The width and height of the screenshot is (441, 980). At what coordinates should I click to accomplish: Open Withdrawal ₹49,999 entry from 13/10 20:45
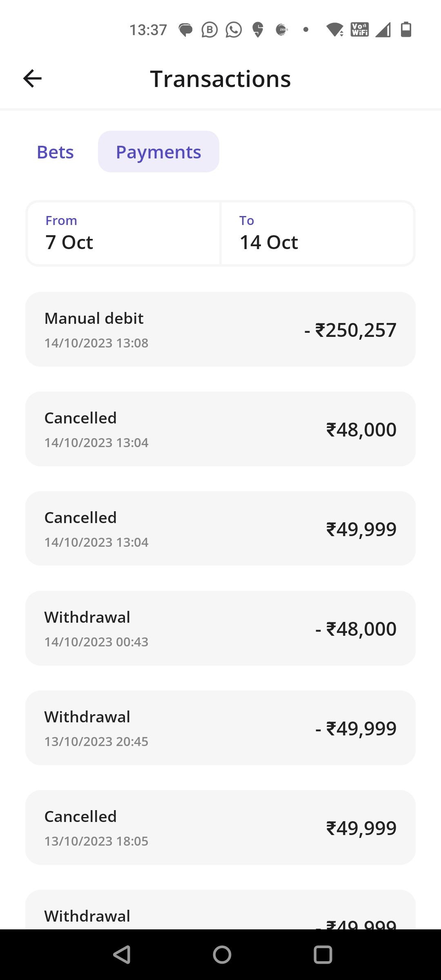(220, 728)
